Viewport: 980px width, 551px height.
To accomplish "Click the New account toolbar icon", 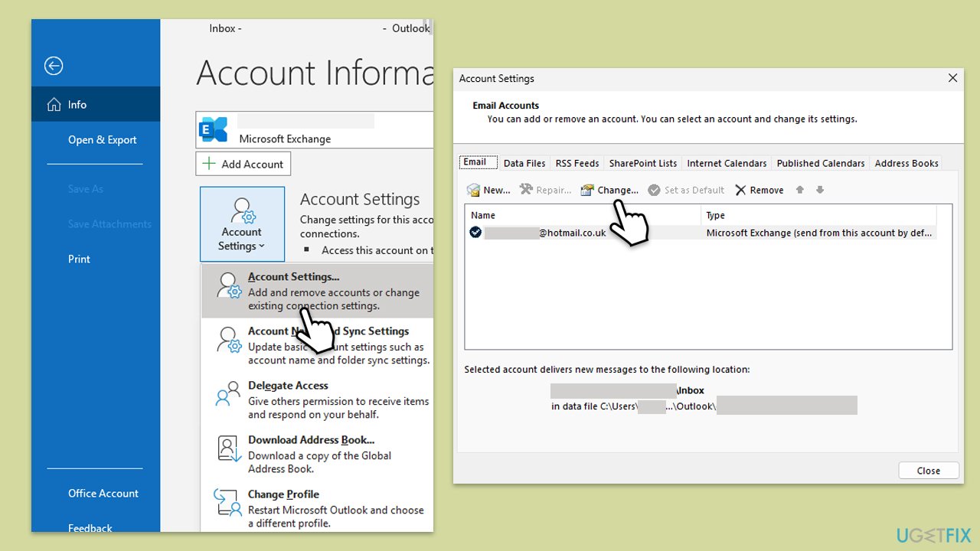I will coord(474,190).
